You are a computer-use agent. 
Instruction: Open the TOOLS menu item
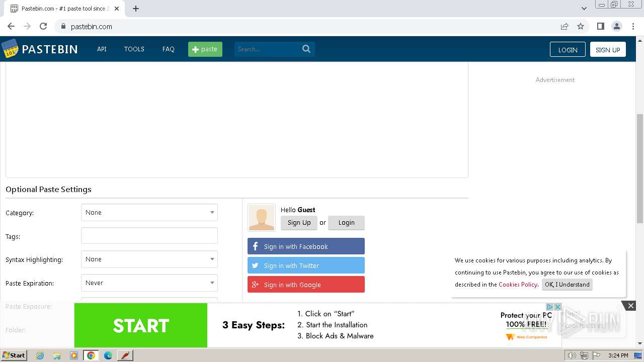click(x=134, y=49)
